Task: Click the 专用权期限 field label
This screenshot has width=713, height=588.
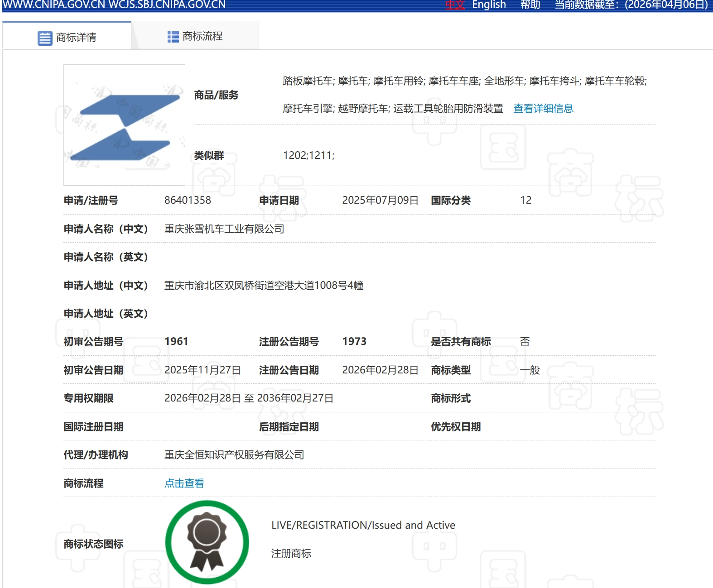Action: [x=88, y=398]
